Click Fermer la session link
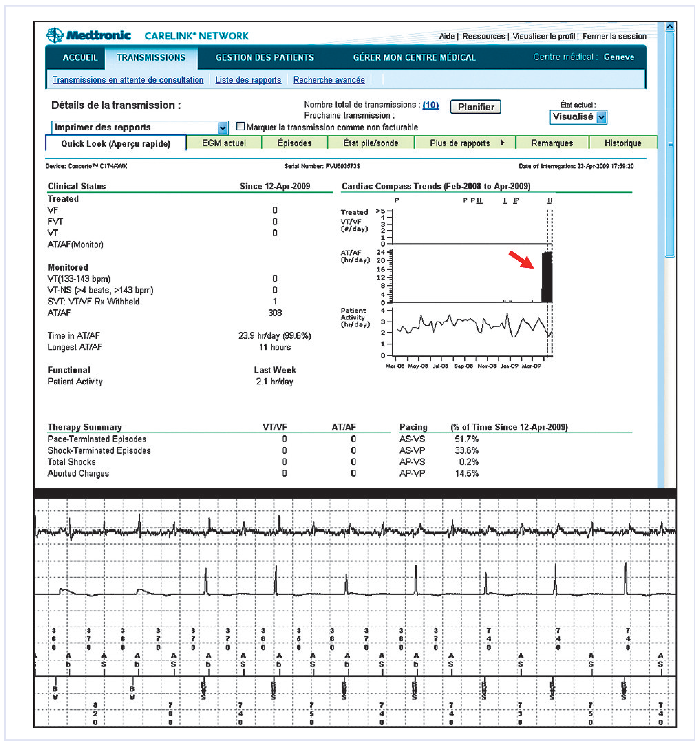Viewport: 700px width, 747px height. (614, 36)
